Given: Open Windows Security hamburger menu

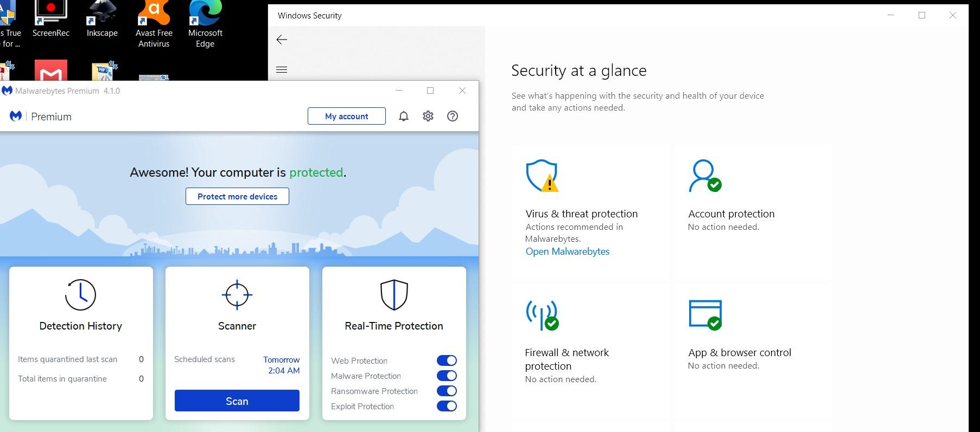Looking at the screenshot, I should 282,69.
